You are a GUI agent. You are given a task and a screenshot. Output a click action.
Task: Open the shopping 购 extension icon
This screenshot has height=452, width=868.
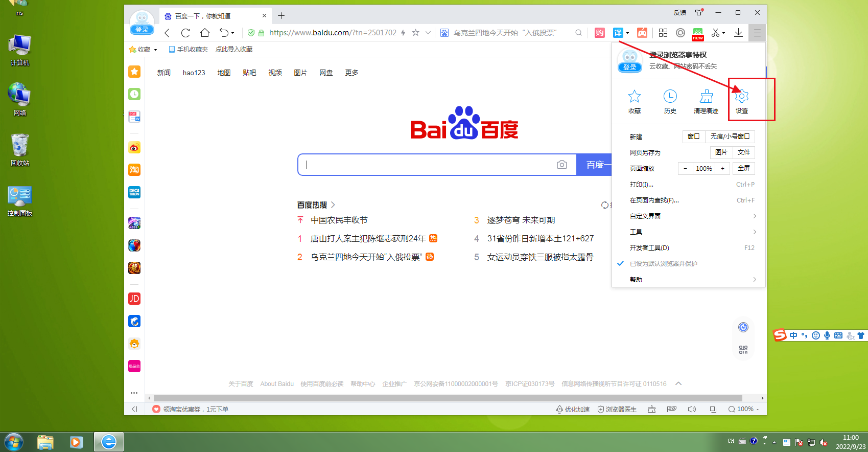coord(600,33)
